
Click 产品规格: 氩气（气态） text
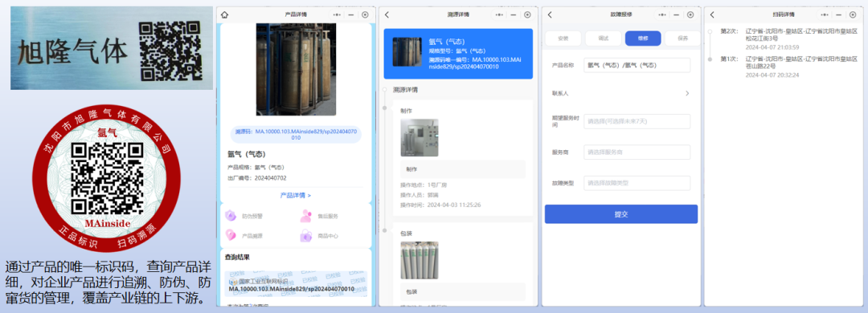tap(256, 167)
